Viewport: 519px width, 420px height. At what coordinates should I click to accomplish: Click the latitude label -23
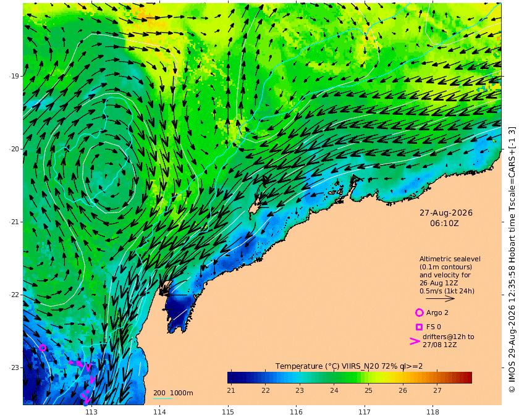tap(14, 367)
